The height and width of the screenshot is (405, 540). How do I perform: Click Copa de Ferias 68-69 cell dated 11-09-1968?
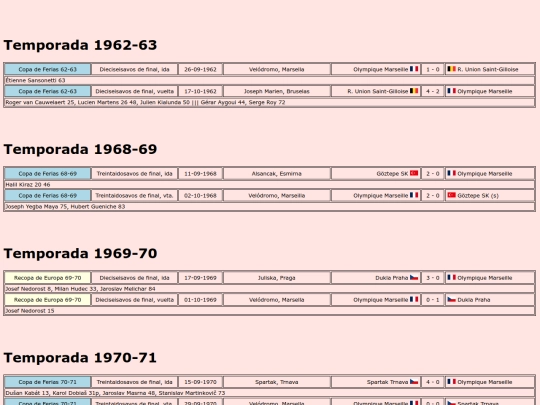point(48,174)
